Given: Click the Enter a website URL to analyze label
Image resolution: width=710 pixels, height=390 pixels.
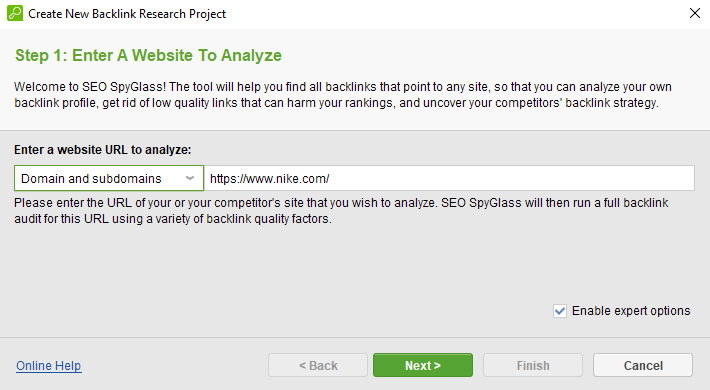Looking at the screenshot, I should pos(103,149).
